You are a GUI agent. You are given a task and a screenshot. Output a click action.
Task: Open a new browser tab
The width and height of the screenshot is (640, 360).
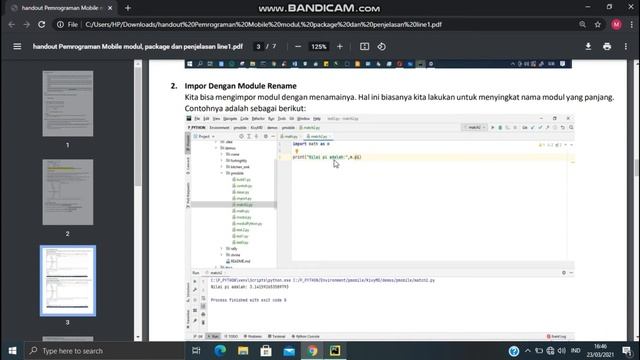click(x=128, y=8)
